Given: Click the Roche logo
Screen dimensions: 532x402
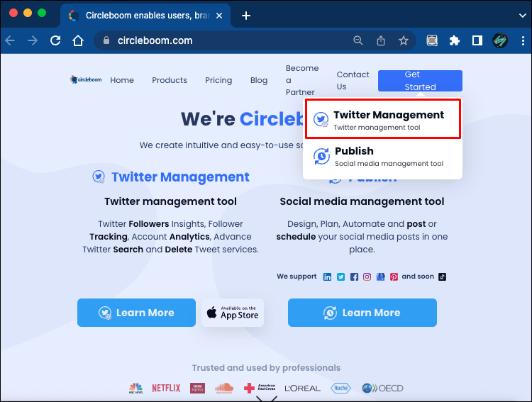Looking at the screenshot, I should click(340, 388).
